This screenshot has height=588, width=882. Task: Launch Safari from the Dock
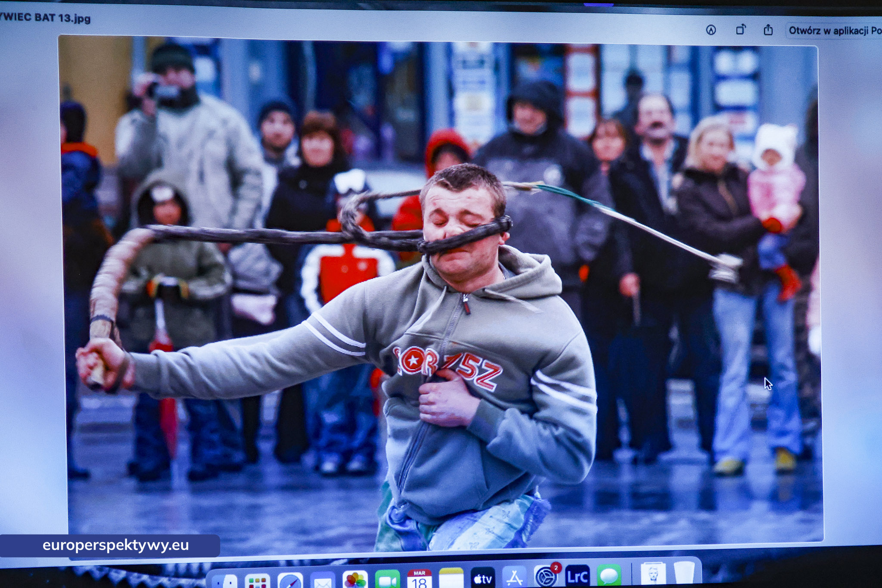(x=290, y=581)
